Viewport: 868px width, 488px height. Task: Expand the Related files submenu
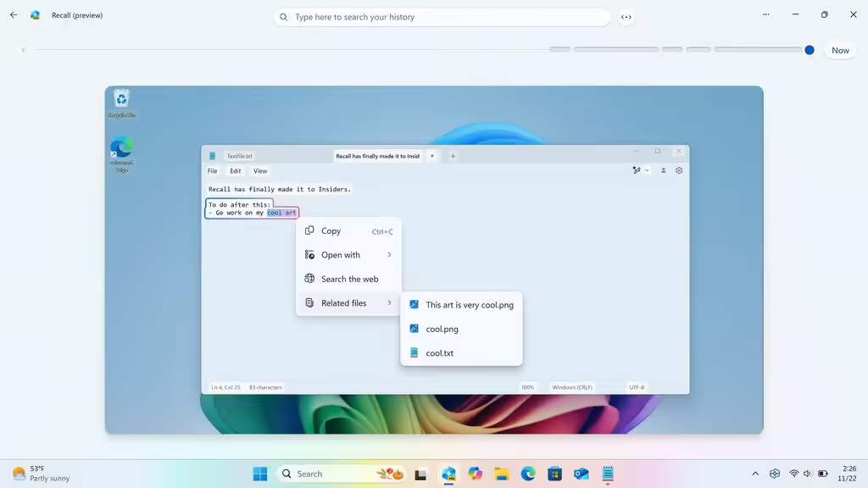pyautogui.click(x=348, y=303)
